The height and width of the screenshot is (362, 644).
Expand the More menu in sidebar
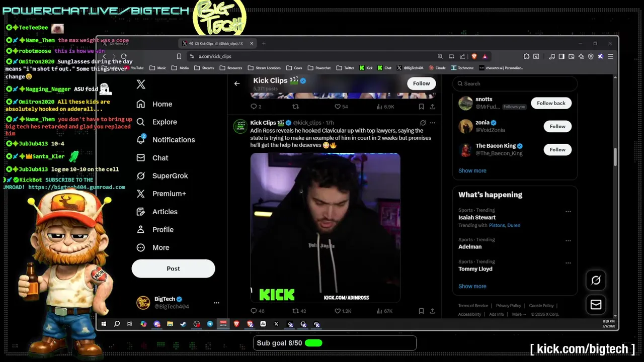click(153, 247)
